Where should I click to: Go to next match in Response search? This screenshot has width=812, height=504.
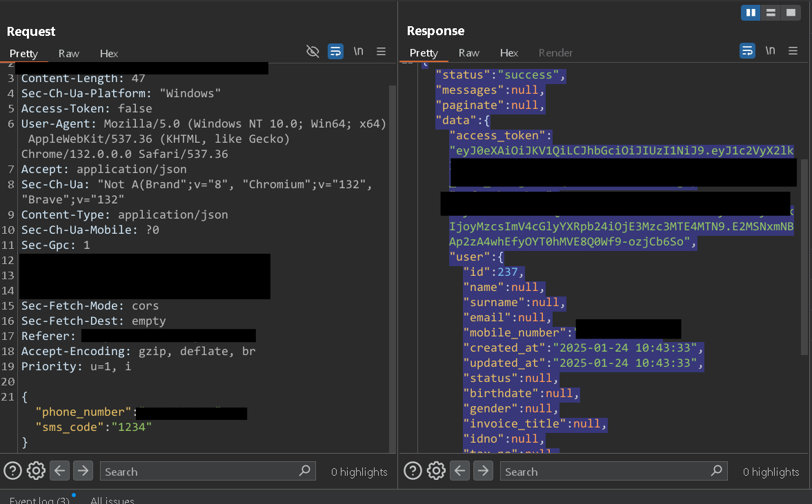pyautogui.click(x=483, y=471)
